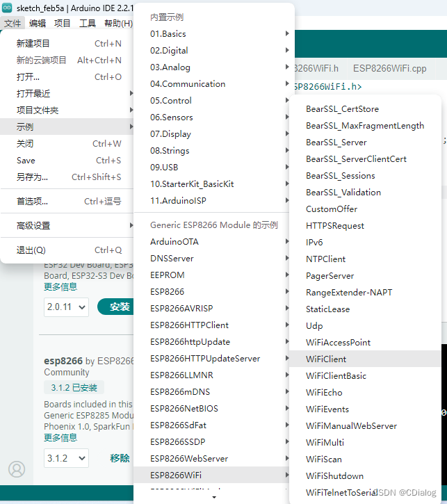Click Save in the file menu
Viewport: 447px width, 504px height.
point(67,160)
